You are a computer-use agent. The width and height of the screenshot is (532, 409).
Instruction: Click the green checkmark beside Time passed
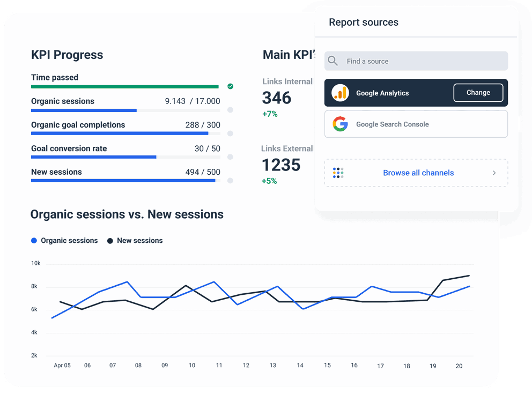[x=230, y=86]
